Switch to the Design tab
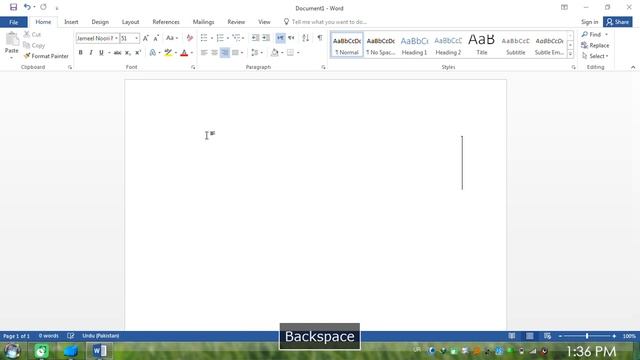The image size is (640, 360). [100, 22]
